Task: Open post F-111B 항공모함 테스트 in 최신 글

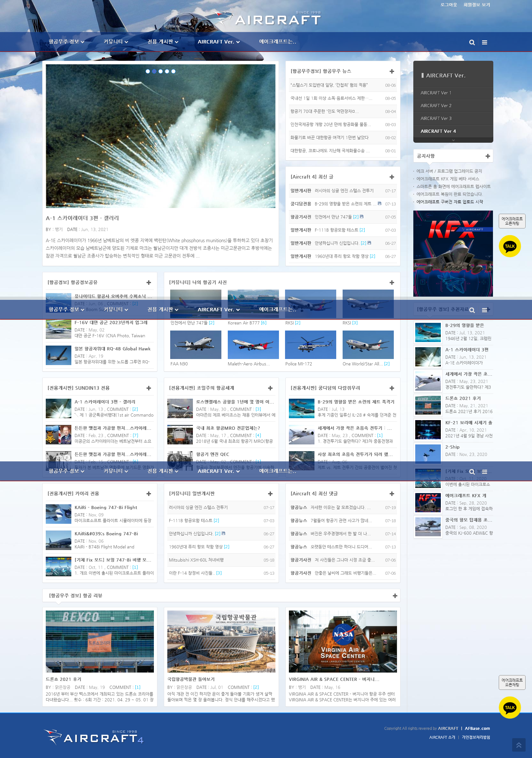Action: pyautogui.click(x=336, y=230)
